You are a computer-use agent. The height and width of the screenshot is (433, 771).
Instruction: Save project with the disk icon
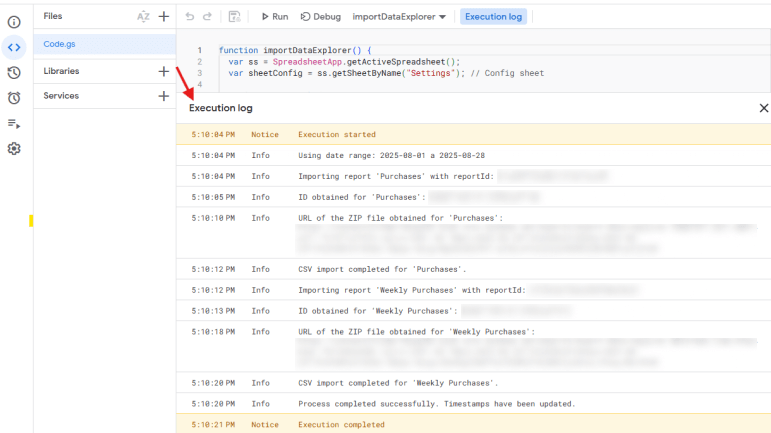[x=235, y=17]
